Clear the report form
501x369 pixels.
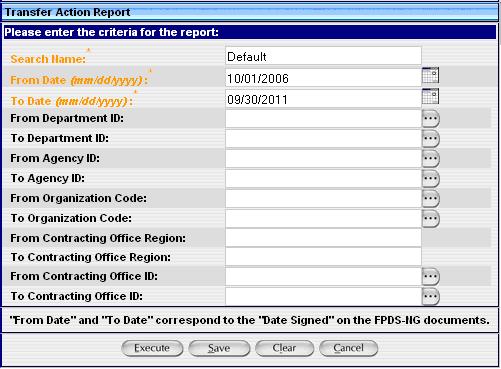click(x=284, y=348)
